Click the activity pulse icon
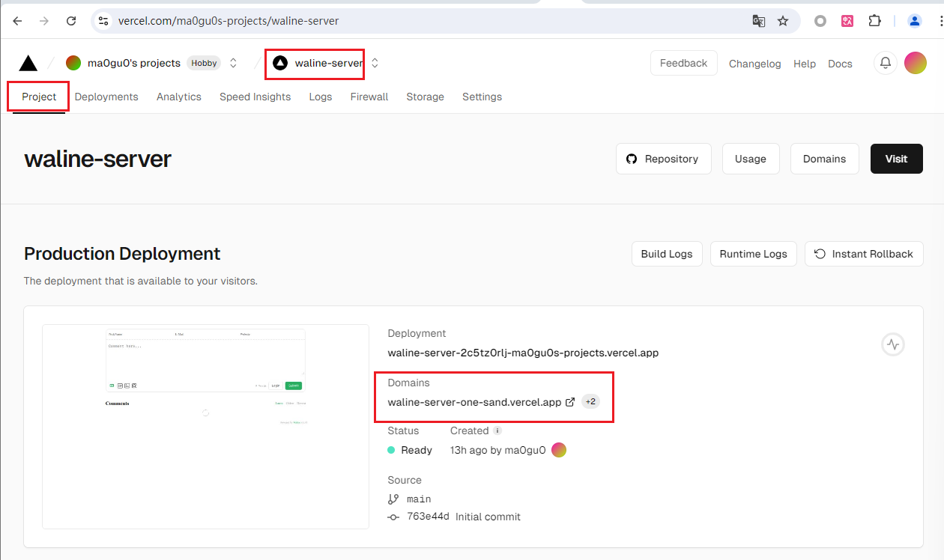The width and height of the screenshot is (944, 560). [893, 345]
